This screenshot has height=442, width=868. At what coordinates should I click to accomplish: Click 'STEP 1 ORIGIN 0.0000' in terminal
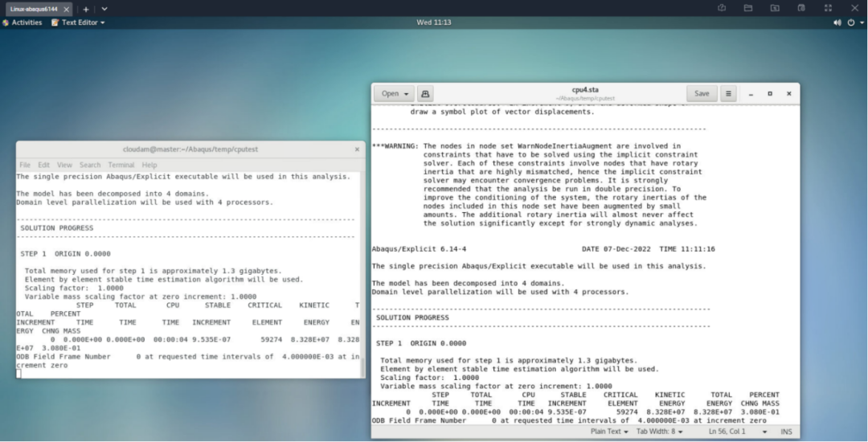pyautogui.click(x=65, y=254)
